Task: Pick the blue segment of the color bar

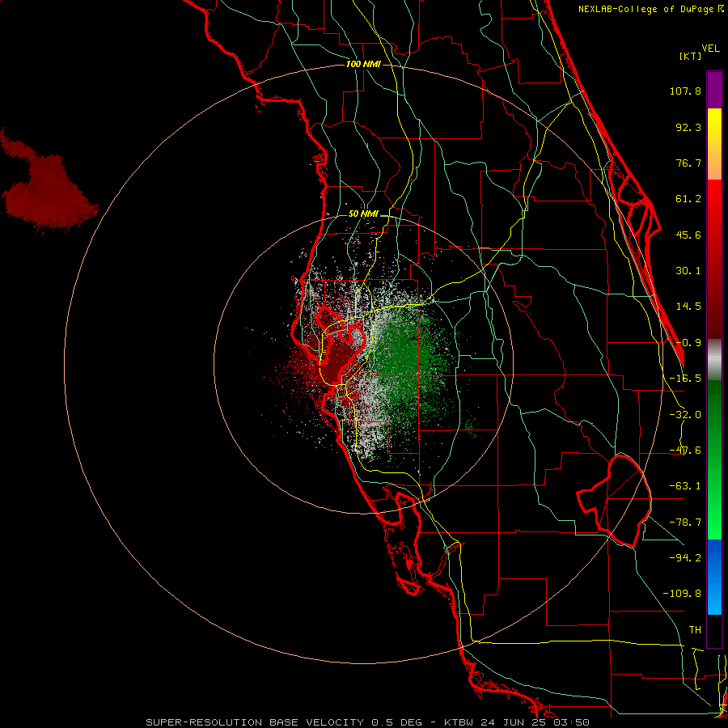Action: (714, 577)
